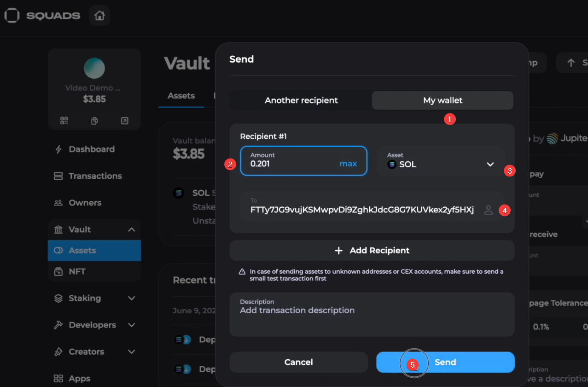Click the home icon in the top bar

coord(99,15)
